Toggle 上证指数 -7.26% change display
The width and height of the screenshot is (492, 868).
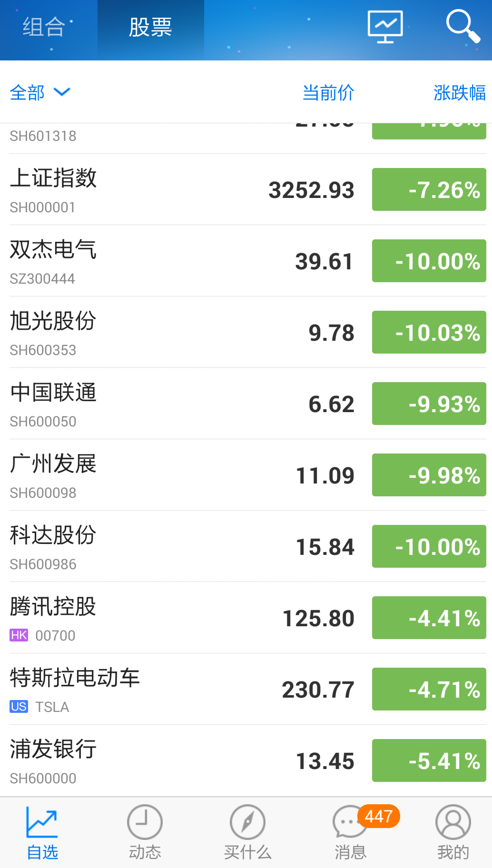(429, 189)
